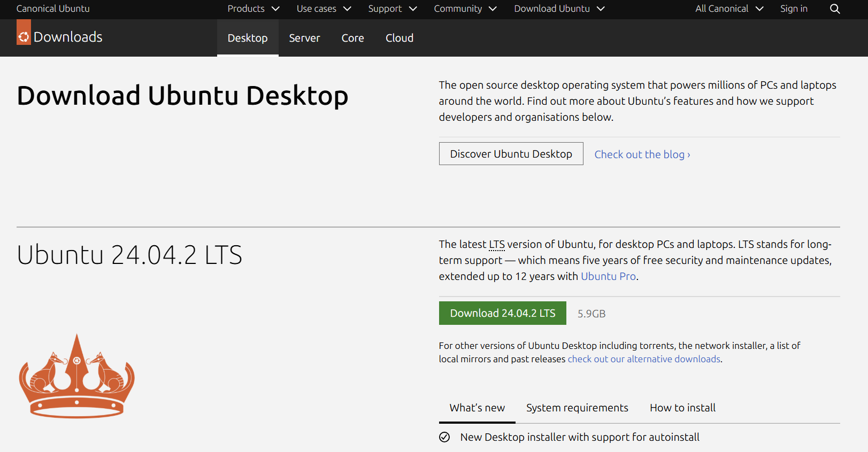Expand the Download Ubuntu menu
868x452 pixels.
click(559, 9)
